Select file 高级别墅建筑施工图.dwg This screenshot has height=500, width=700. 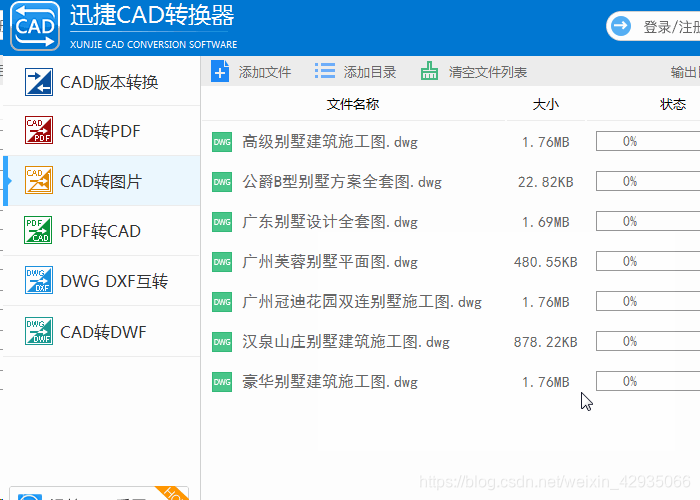click(x=330, y=142)
